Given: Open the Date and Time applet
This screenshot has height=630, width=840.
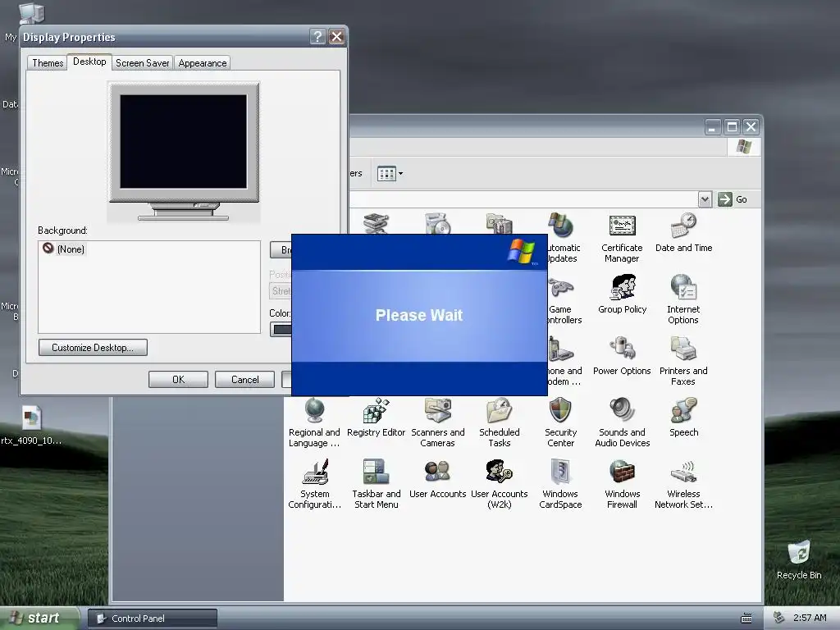Looking at the screenshot, I should click(683, 233).
